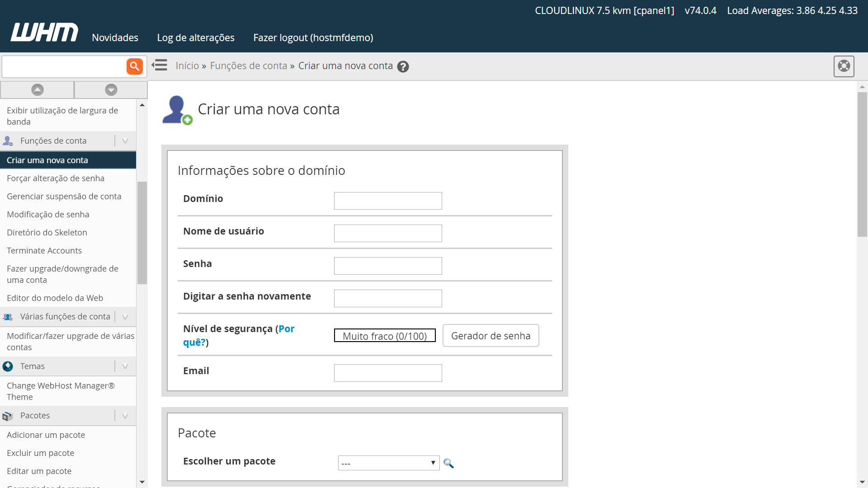Open Gerenciar suspensão de conta
The width and height of the screenshot is (868, 488).
point(64,197)
